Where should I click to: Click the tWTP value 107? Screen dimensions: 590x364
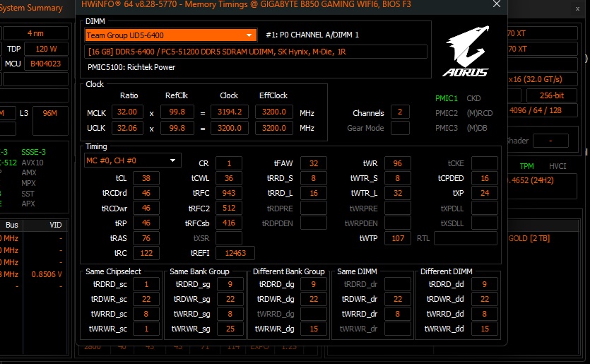tap(397, 238)
